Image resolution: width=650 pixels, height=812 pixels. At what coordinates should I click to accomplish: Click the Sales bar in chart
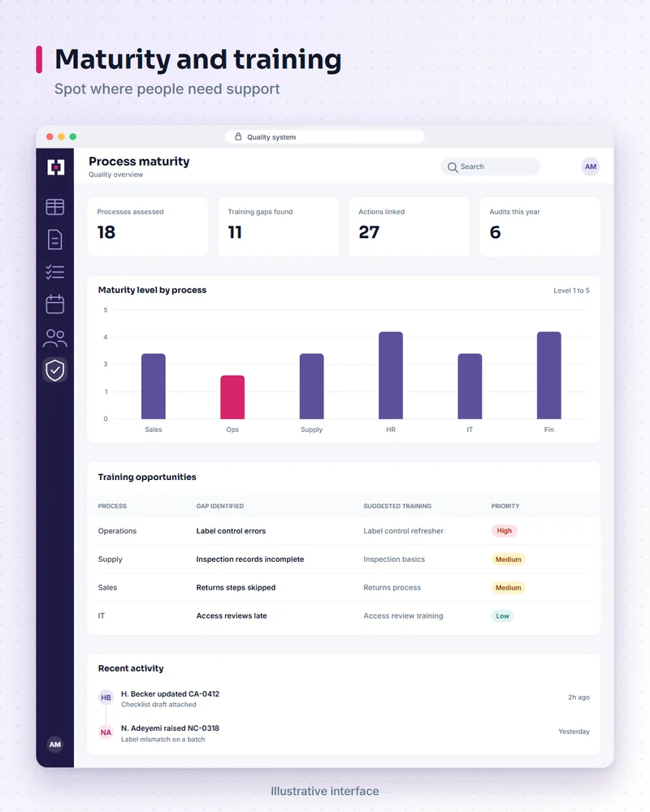coord(154,387)
